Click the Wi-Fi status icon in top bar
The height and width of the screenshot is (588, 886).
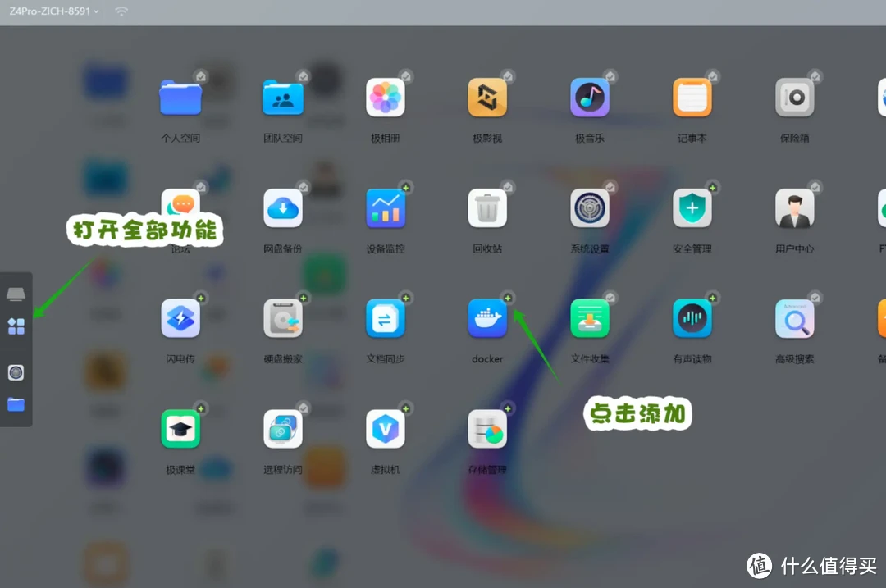coord(121,11)
